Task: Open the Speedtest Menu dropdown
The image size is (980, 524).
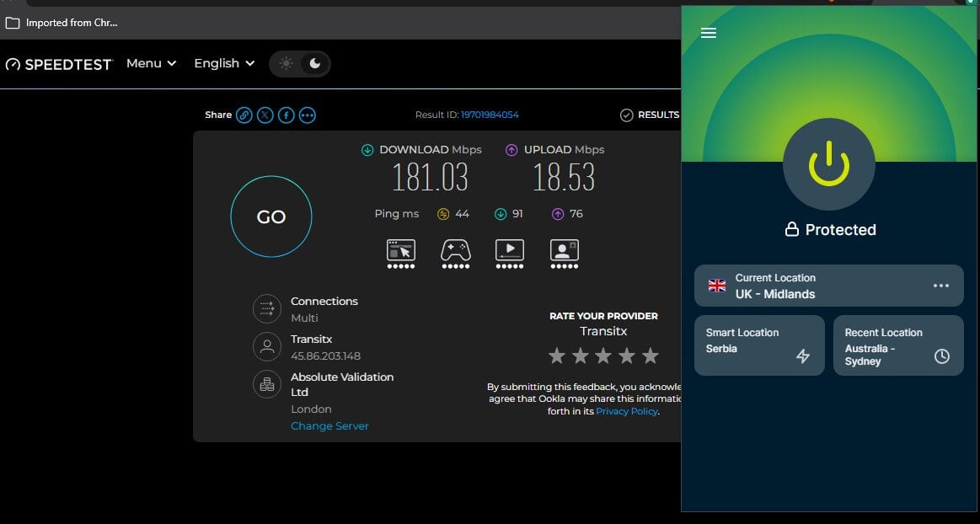Action: click(x=151, y=63)
